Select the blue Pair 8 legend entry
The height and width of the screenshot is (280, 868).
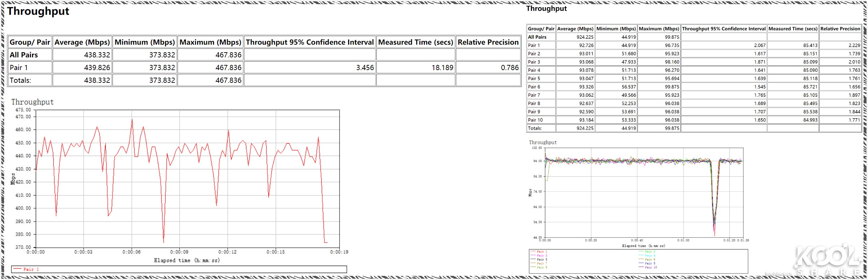(x=650, y=263)
